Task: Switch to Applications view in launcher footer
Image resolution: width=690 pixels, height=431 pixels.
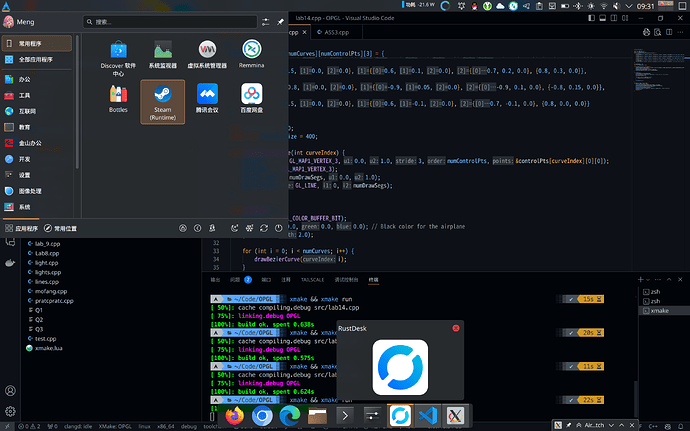Action: click(x=22, y=228)
